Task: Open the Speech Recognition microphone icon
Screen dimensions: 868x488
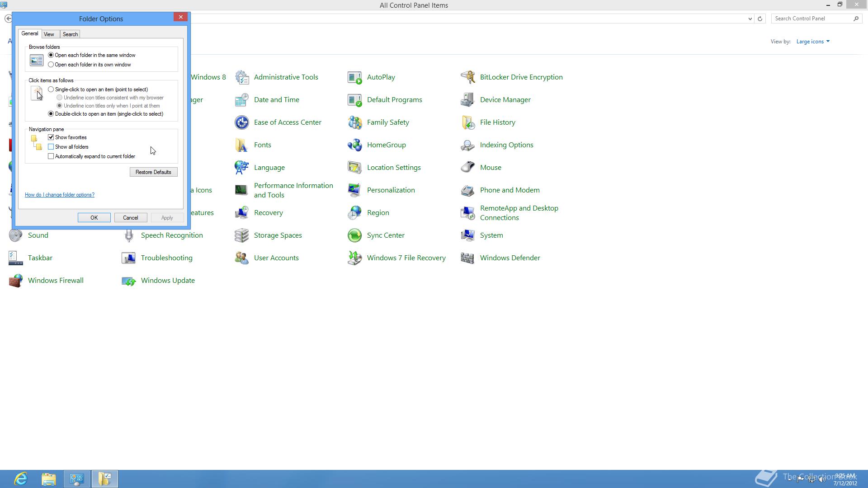Action: click(x=129, y=235)
